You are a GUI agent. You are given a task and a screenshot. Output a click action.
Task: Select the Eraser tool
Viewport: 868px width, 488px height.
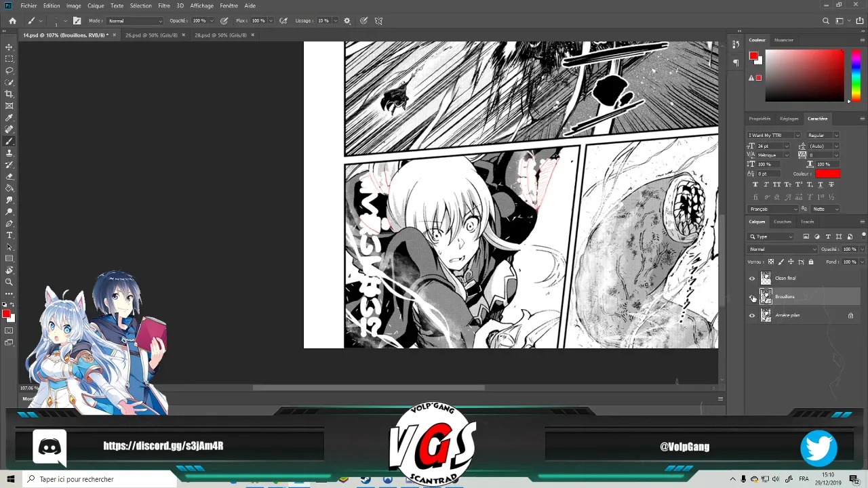tap(9, 177)
